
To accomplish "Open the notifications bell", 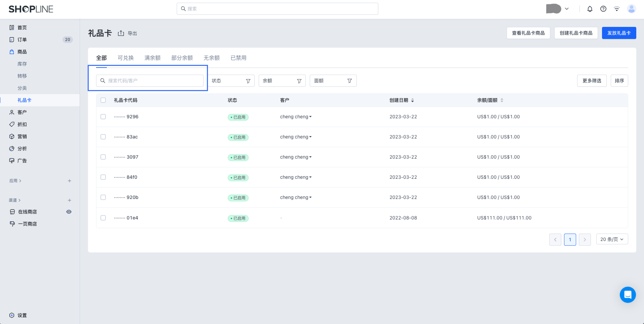I will point(590,9).
